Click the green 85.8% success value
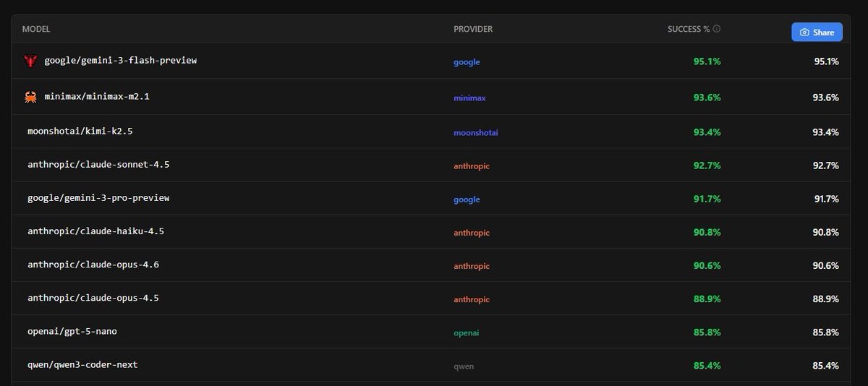 [707, 333]
